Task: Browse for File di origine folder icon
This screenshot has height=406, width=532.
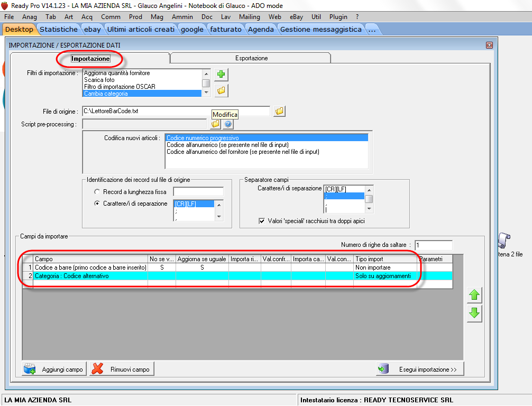Action: tap(279, 111)
